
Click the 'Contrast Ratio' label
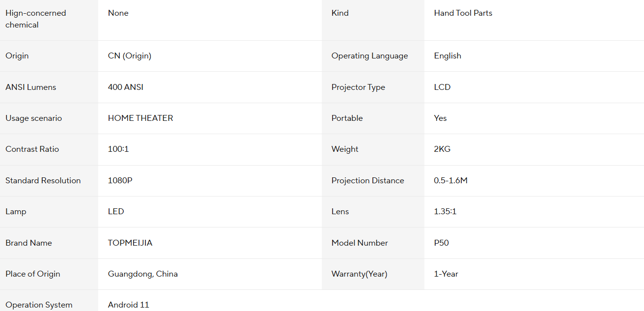point(32,149)
